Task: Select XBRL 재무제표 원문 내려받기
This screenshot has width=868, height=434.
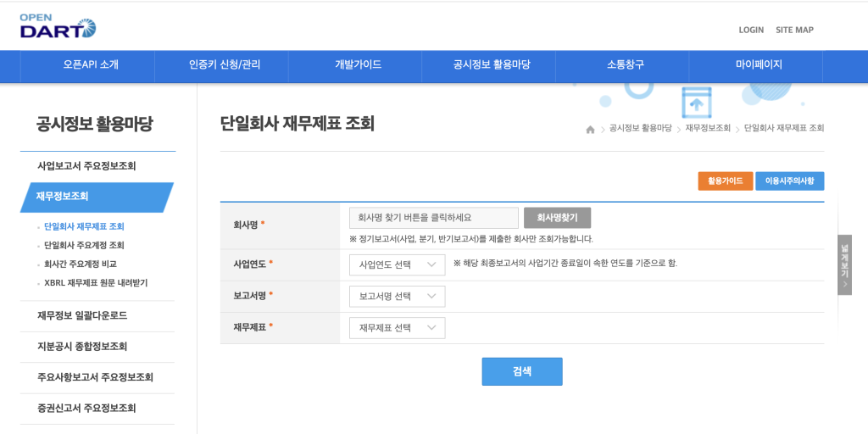Action: point(96,282)
